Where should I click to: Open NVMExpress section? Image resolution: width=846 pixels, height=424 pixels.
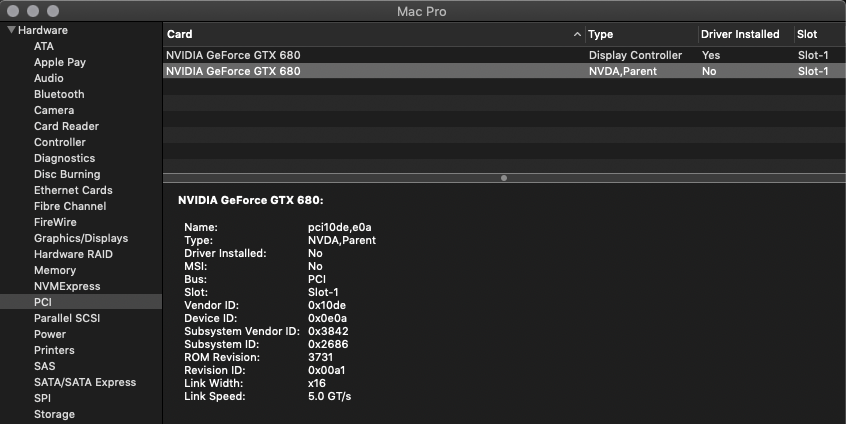67,286
